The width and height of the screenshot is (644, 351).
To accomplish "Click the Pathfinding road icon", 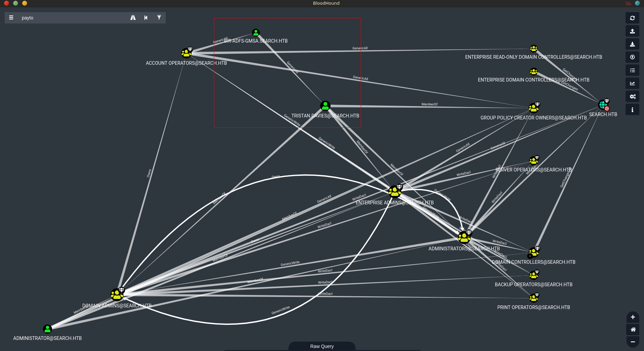I will point(133,18).
